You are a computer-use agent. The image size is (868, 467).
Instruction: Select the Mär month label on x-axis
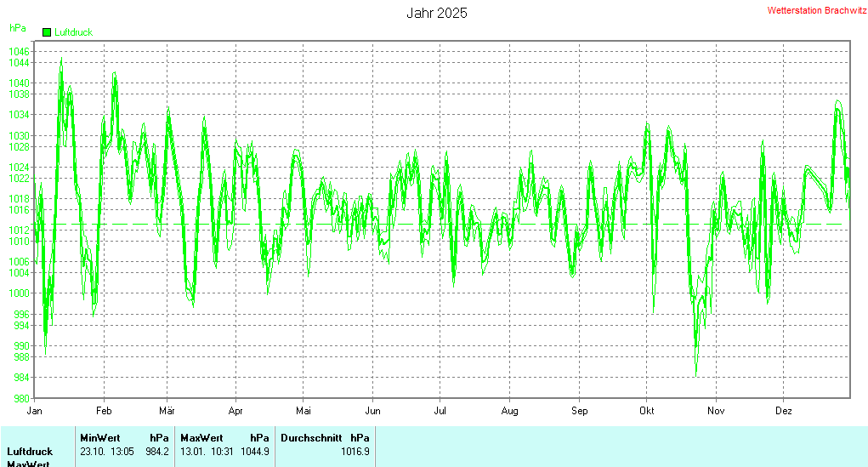pyautogui.click(x=167, y=411)
